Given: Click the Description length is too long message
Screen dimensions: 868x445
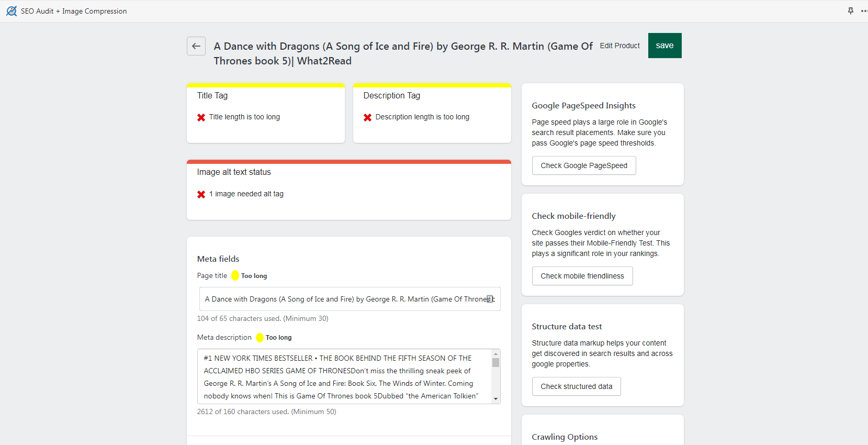Looking at the screenshot, I should pos(422,117).
